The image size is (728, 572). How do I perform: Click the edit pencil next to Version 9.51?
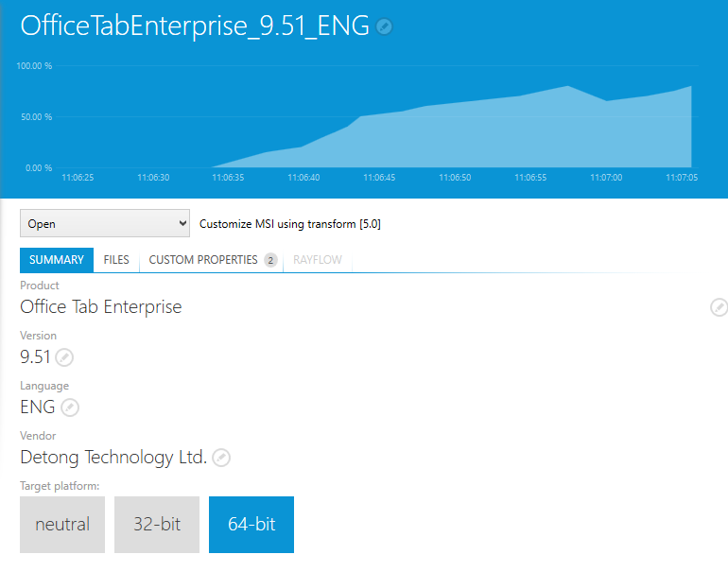(x=64, y=357)
